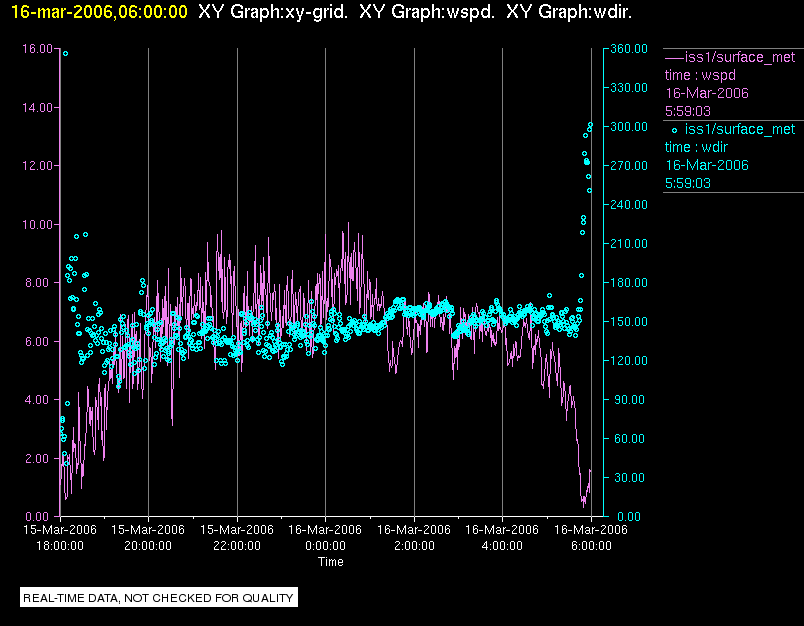Image resolution: width=804 pixels, height=626 pixels.
Task: Click the cyan iss1/surface_met legend label
Action: tap(739, 129)
